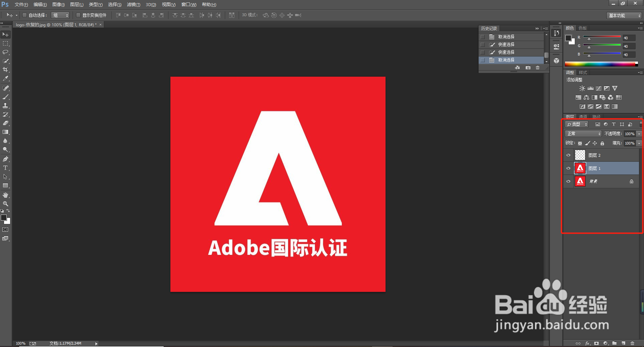Viewport: 644px width, 347px height.
Task: Add a layer mask
Action: click(596, 343)
